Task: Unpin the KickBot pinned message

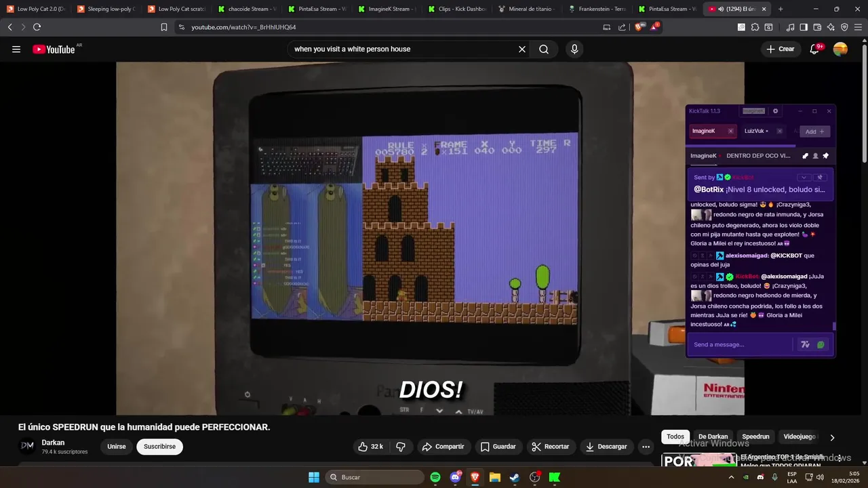Action: click(x=819, y=178)
